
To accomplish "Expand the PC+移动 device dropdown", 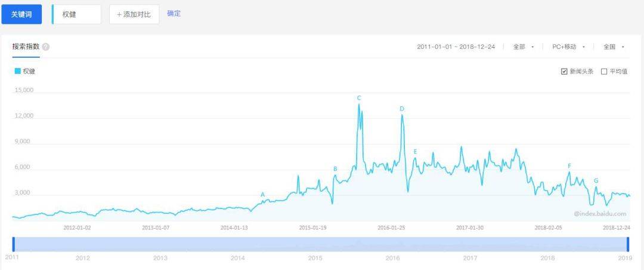I will (568, 47).
